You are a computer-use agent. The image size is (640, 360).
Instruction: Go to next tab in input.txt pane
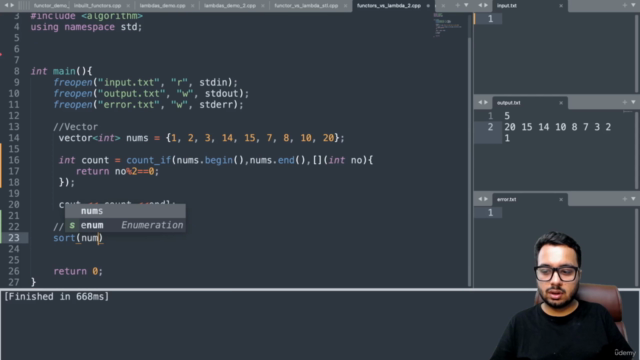pyautogui.click(x=486, y=5)
